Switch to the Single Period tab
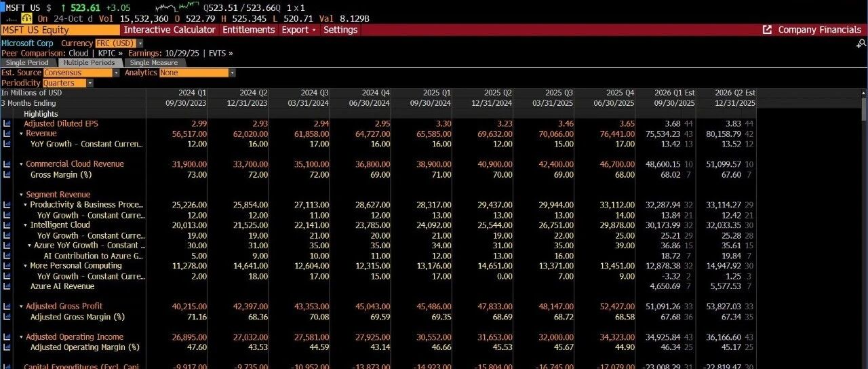868x369 pixels. click(x=27, y=62)
